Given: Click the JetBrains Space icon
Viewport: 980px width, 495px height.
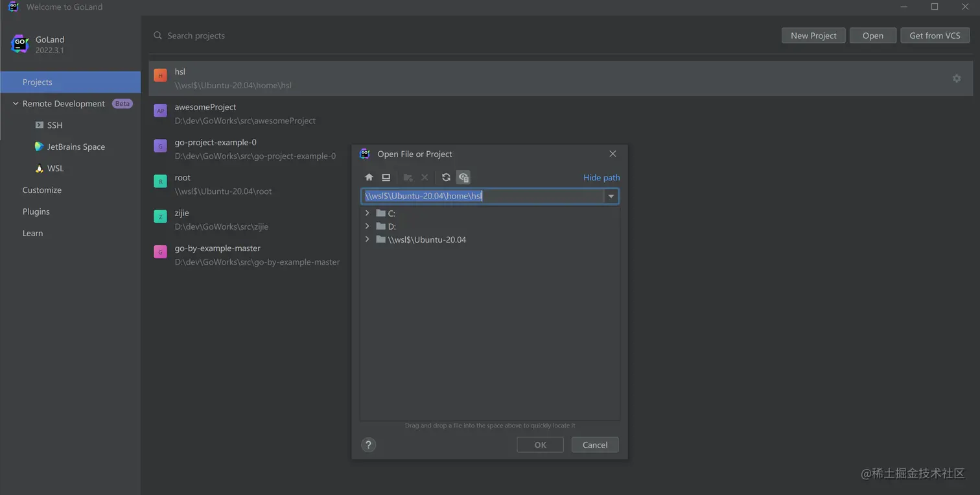Looking at the screenshot, I should [40, 147].
